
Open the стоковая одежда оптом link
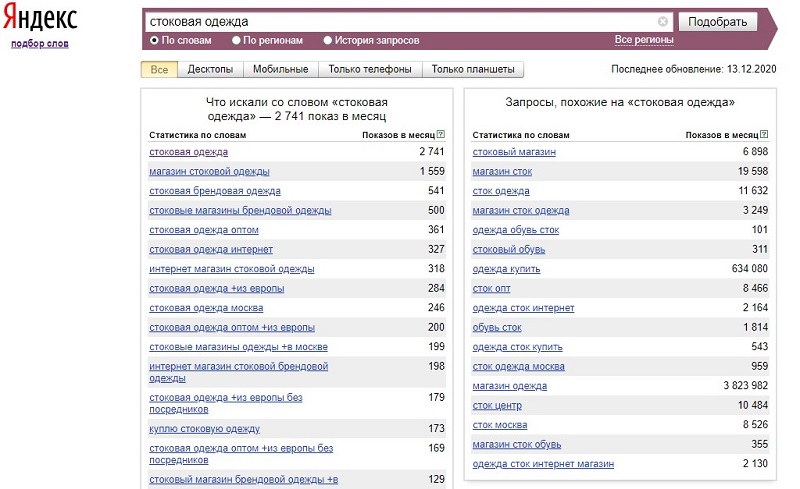tap(204, 230)
